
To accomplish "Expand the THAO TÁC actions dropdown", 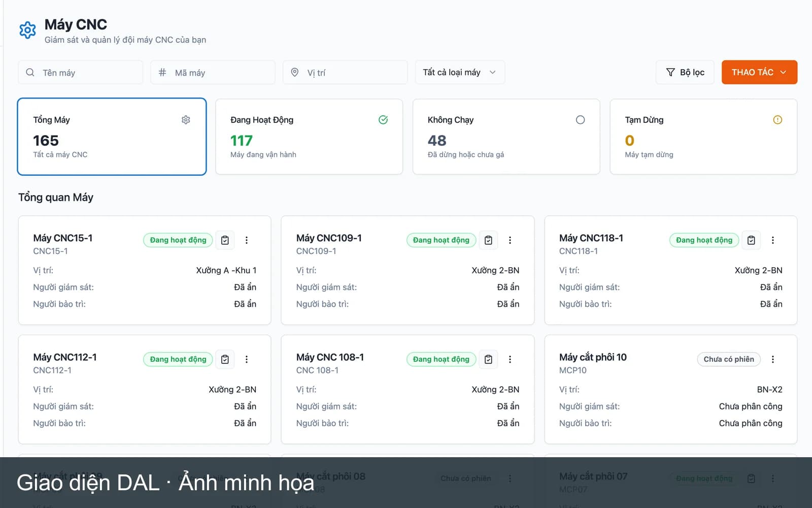I will (759, 72).
